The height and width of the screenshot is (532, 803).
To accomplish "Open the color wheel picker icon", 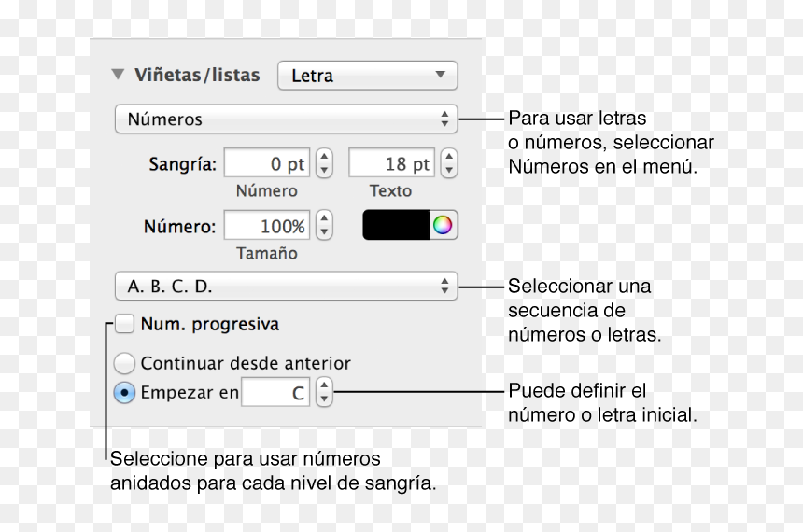I will tap(443, 225).
